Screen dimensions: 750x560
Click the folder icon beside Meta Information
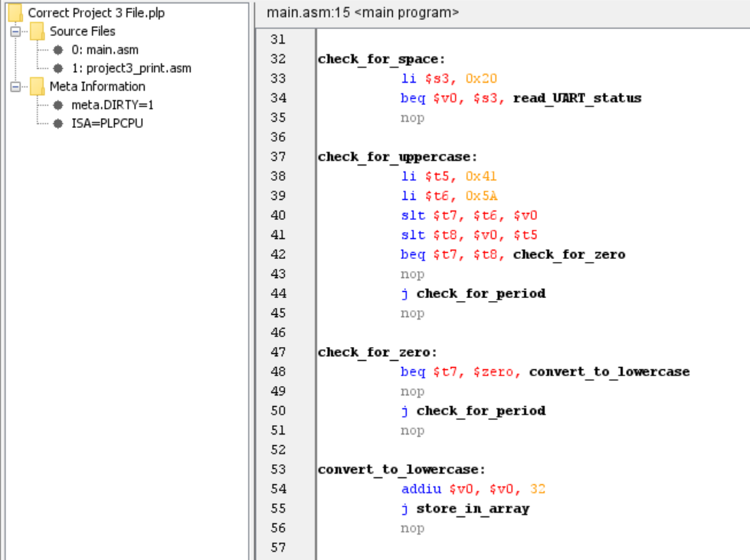(36, 87)
